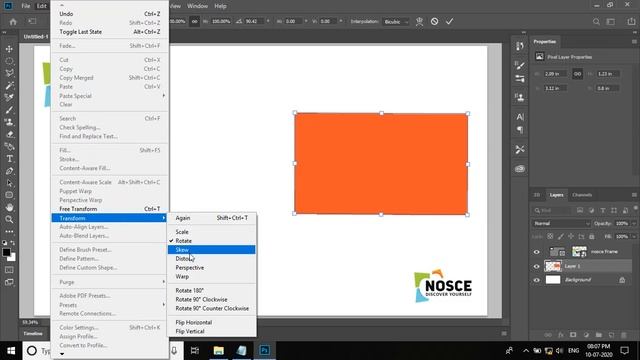Viewport: 640px width, 360px height.
Task: Open File Explorer from the taskbar
Action: click(218, 351)
